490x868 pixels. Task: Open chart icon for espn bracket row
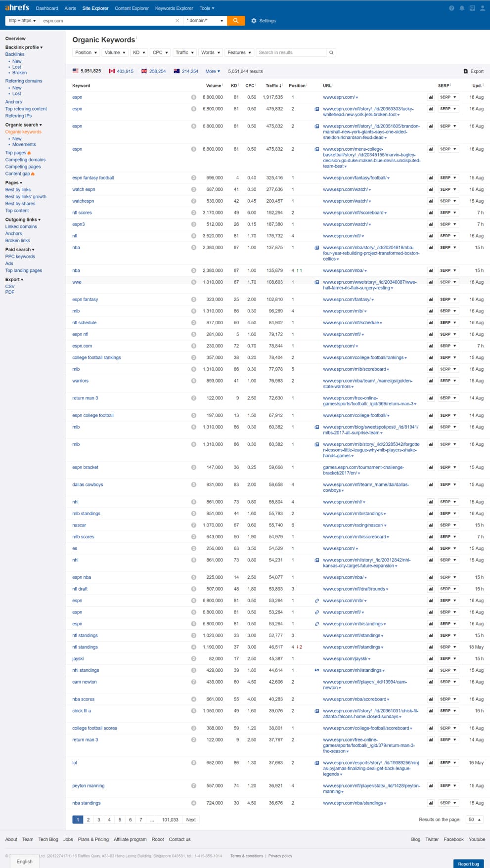[431, 467]
